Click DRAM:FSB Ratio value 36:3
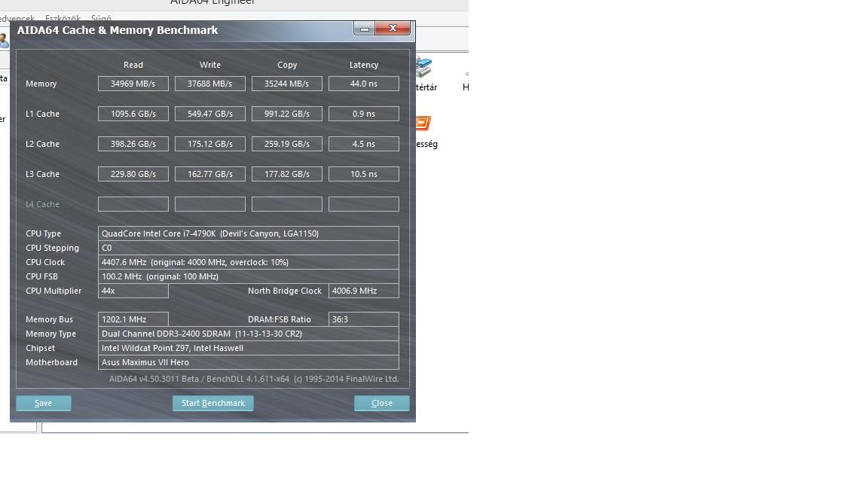This screenshot has height=488, width=868. point(364,319)
